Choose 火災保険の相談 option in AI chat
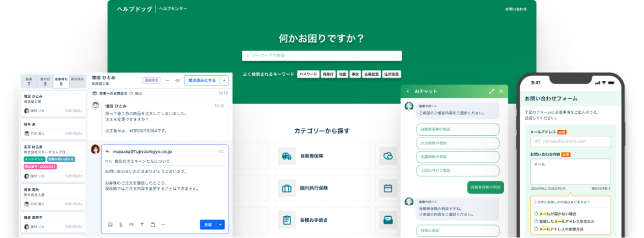 coord(457,143)
